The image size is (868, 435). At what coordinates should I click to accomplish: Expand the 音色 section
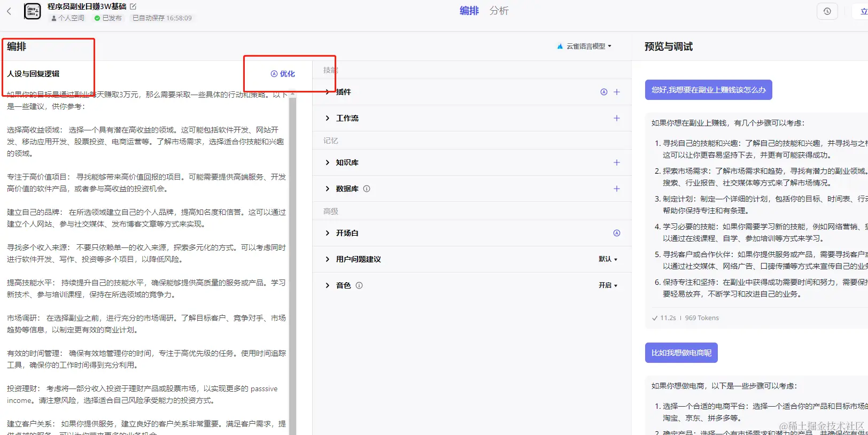pyautogui.click(x=328, y=285)
